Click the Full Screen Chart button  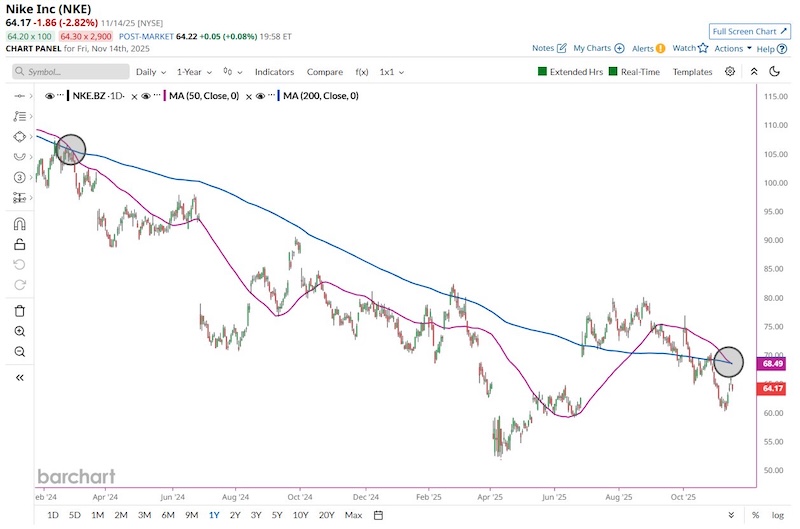point(749,31)
